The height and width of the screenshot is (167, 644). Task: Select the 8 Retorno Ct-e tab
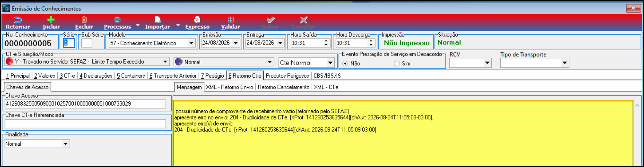pos(245,76)
